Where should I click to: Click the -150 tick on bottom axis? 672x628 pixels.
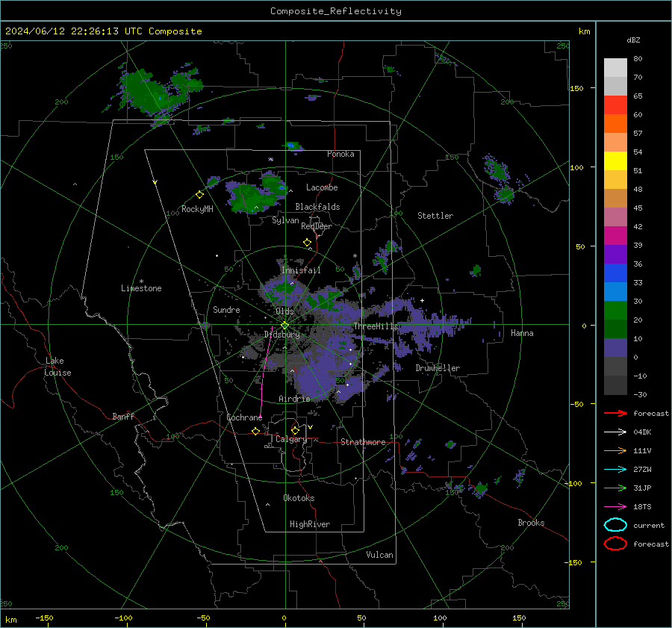click(45, 618)
